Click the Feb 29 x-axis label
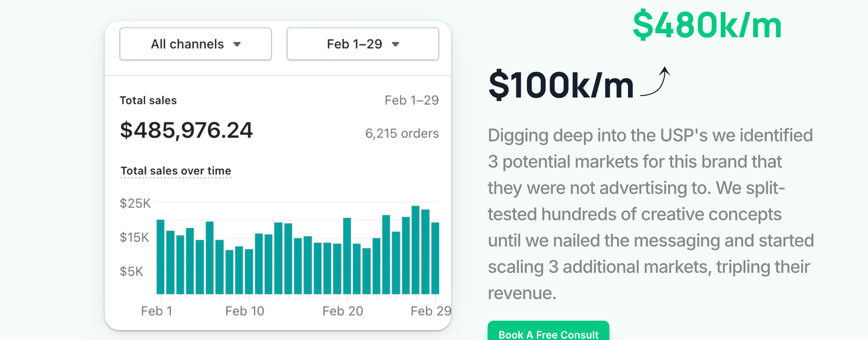This screenshot has height=340, width=868. [431, 311]
